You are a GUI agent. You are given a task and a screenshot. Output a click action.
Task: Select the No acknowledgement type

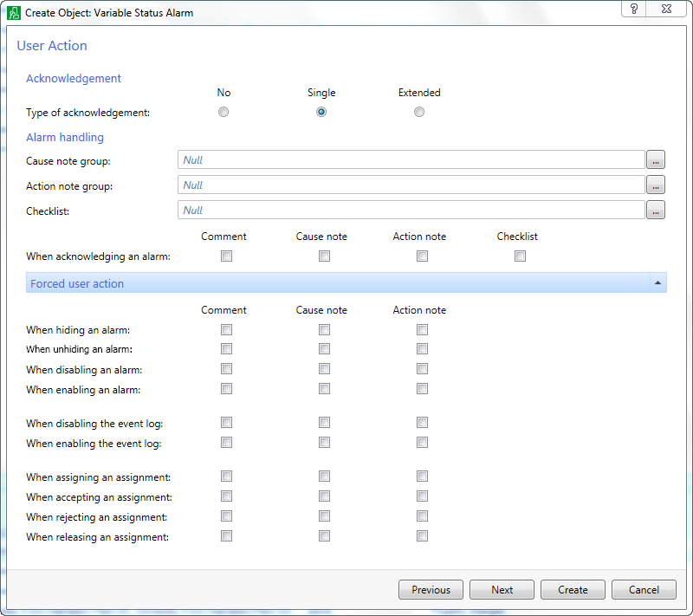pyautogui.click(x=223, y=111)
